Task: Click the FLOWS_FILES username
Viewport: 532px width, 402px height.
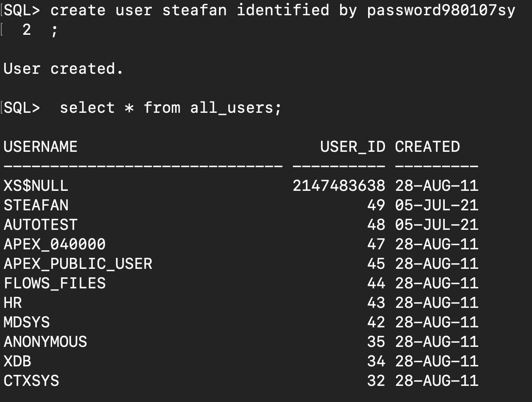Action: (x=55, y=283)
